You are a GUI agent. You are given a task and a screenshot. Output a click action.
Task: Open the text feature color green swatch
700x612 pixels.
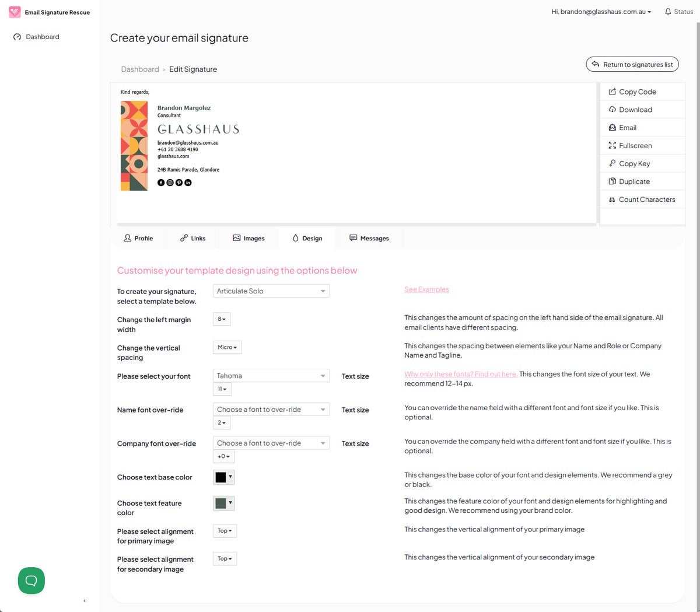click(224, 503)
